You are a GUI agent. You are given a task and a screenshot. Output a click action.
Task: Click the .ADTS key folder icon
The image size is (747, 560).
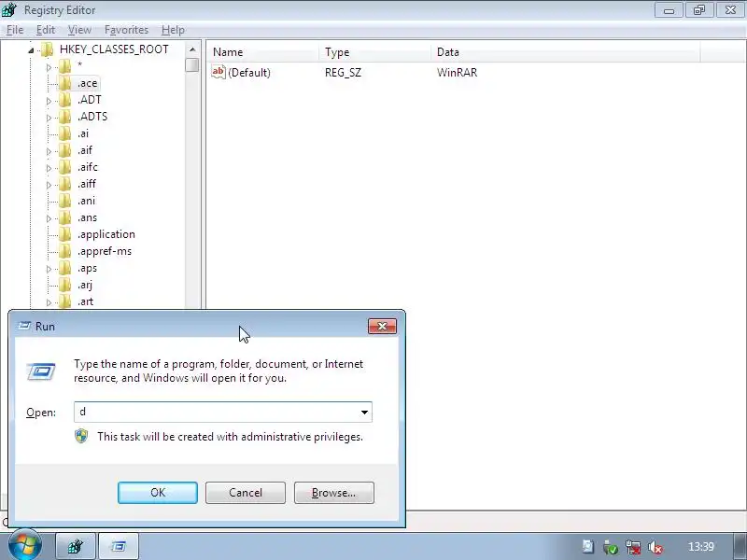click(x=64, y=117)
